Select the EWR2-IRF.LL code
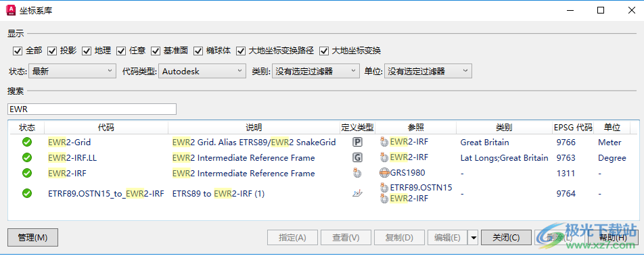644x256 pixels. 72,158
